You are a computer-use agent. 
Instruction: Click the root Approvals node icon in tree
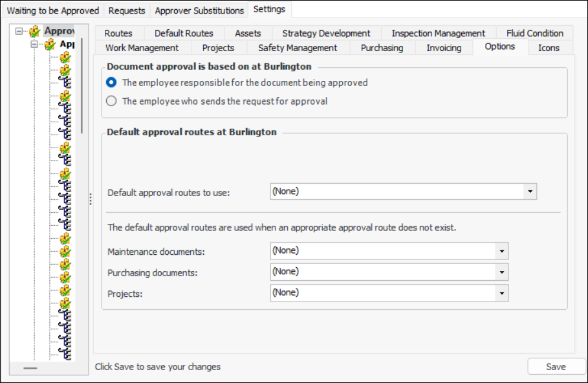35,32
